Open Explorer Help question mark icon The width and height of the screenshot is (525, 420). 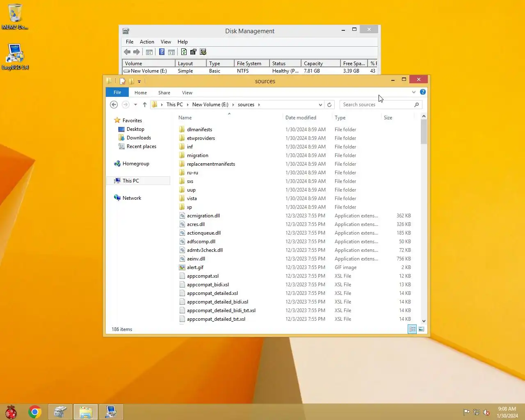[423, 92]
